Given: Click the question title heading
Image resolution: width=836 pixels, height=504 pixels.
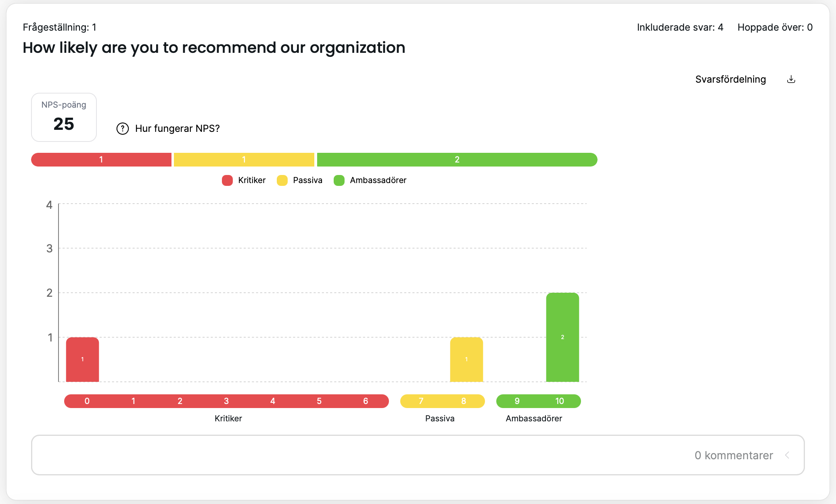Looking at the screenshot, I should coord(214,48).
